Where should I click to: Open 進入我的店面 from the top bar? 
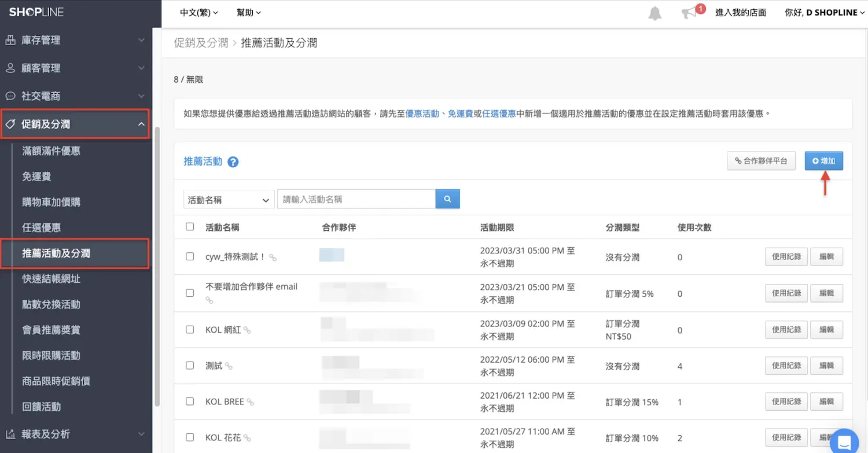point(741,12)
